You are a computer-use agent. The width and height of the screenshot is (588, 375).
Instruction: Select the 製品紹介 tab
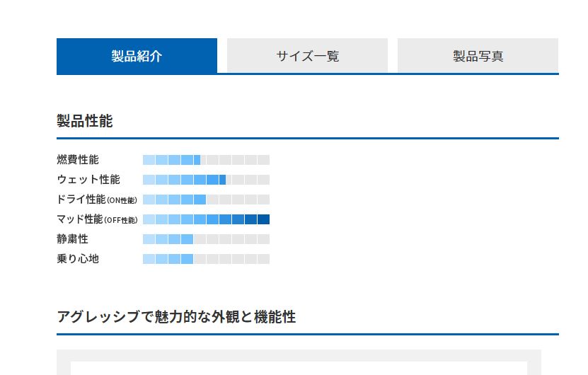coord(137,56)
